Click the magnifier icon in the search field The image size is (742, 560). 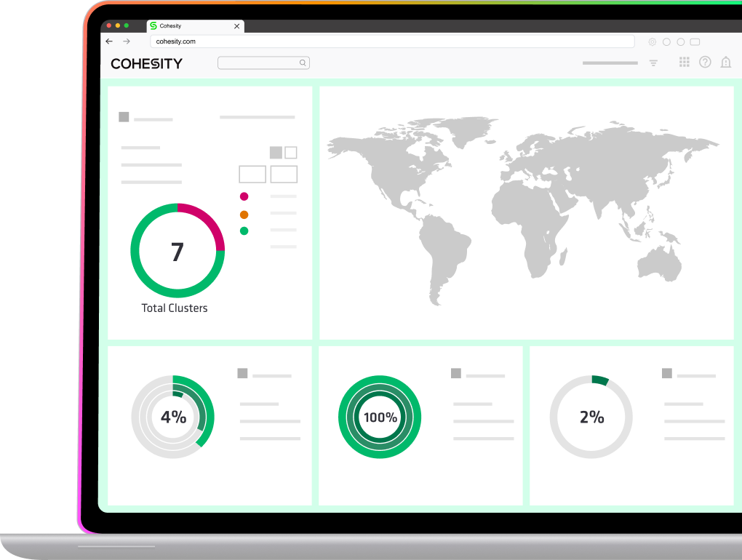303,63
